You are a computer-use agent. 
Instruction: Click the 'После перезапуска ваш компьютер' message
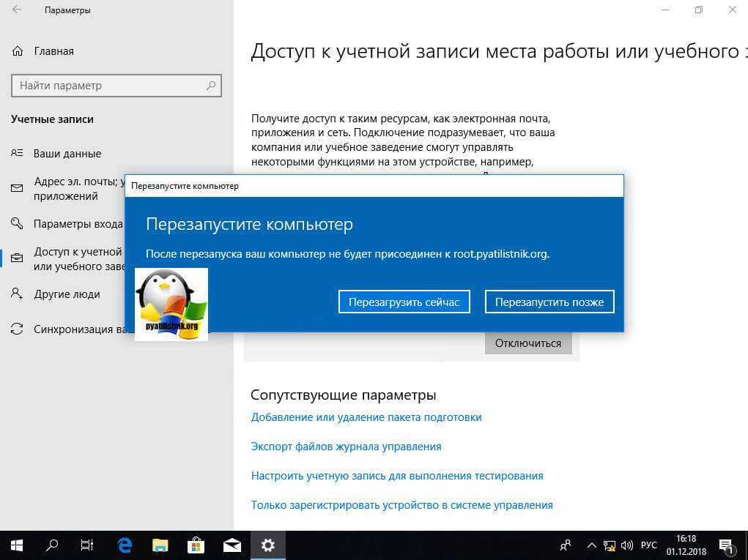(x=348, y=254)
